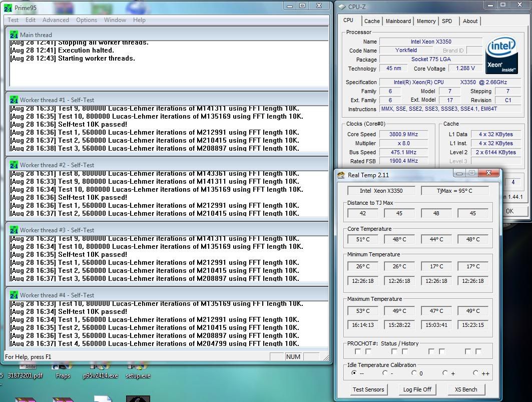
Task: Click the Worker thread #4 window icon
Action: coord(14,295)
